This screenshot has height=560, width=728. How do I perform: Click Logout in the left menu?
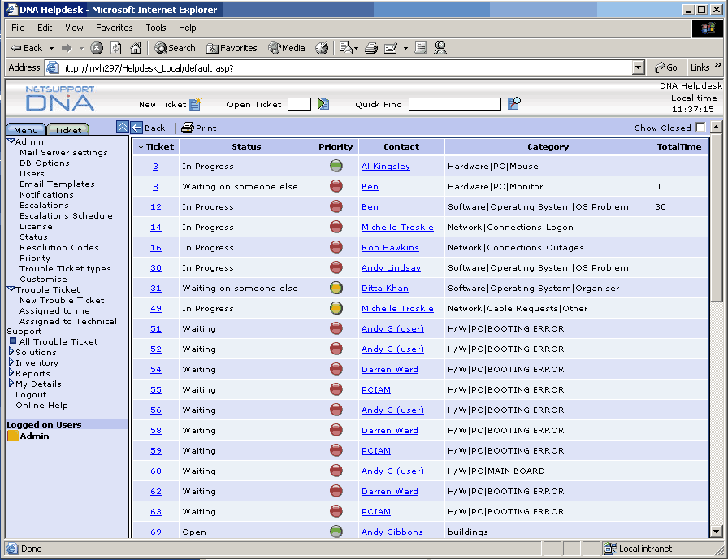click(31, 395)
